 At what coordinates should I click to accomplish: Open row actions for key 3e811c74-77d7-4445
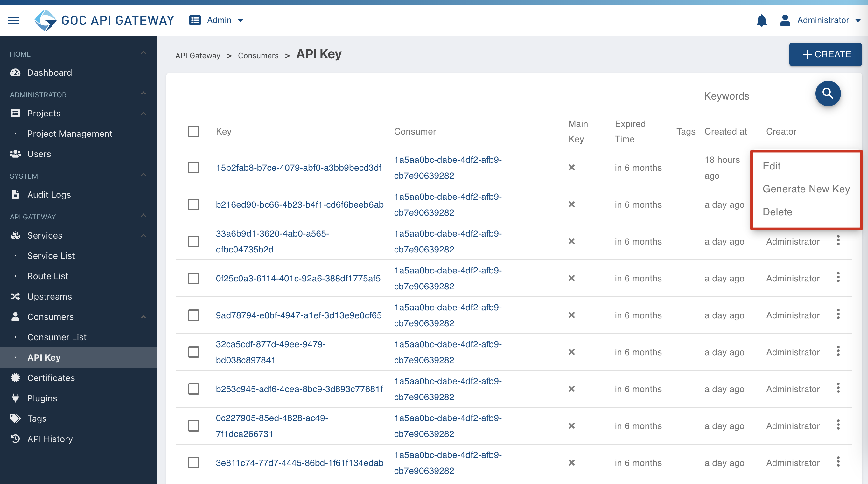point(838,462)
